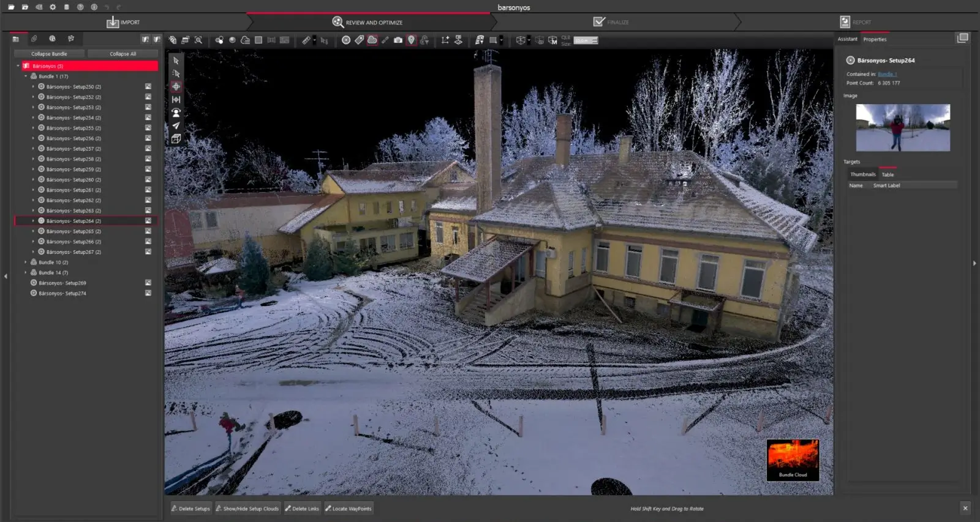Toggle the location pin marker icon

pyautogui.click(x=412, y=40)
